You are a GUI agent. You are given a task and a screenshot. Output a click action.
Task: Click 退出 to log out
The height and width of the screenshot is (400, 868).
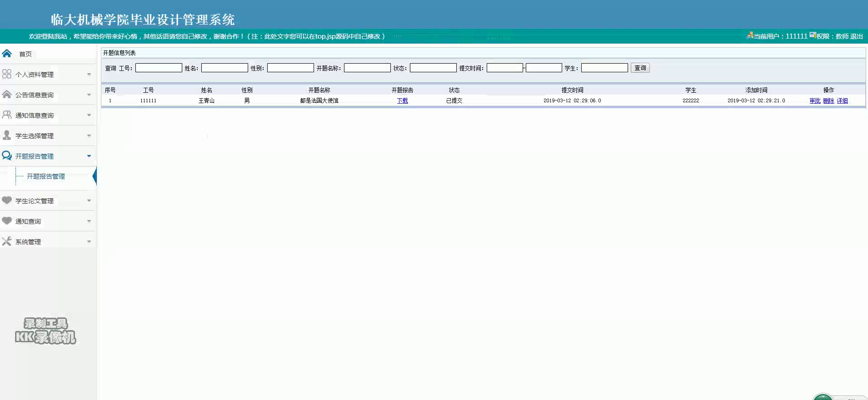[857, 36]
